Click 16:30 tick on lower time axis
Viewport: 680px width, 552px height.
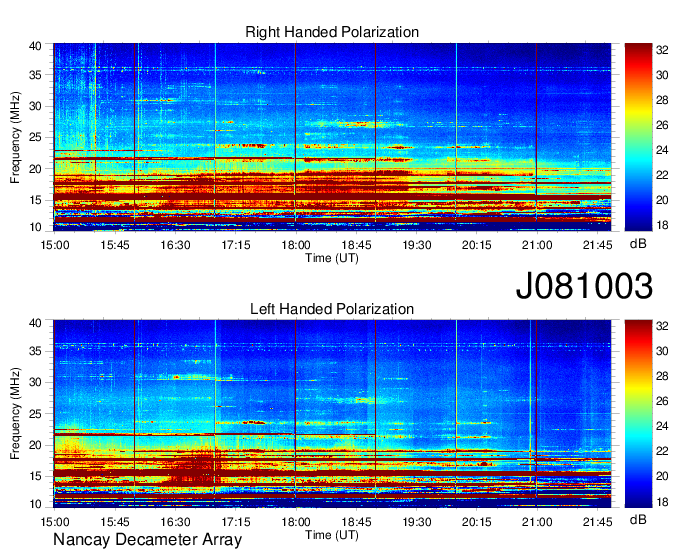[x=175, y=522]
